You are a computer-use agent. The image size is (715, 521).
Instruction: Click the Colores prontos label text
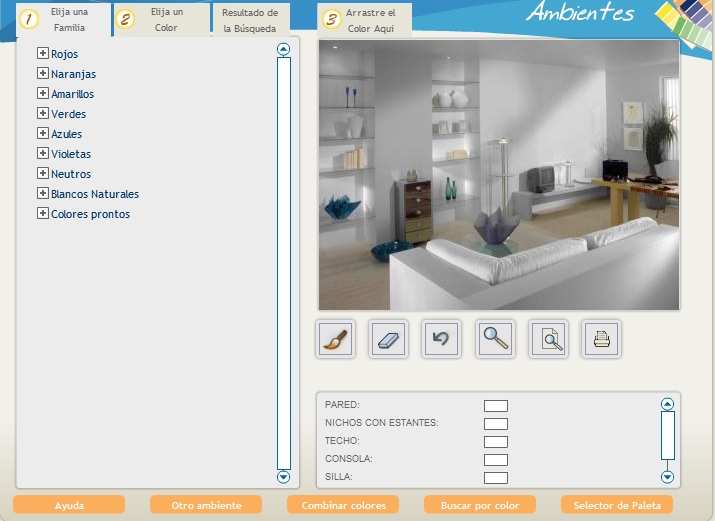pyautogui.click(x=90, y=214)
